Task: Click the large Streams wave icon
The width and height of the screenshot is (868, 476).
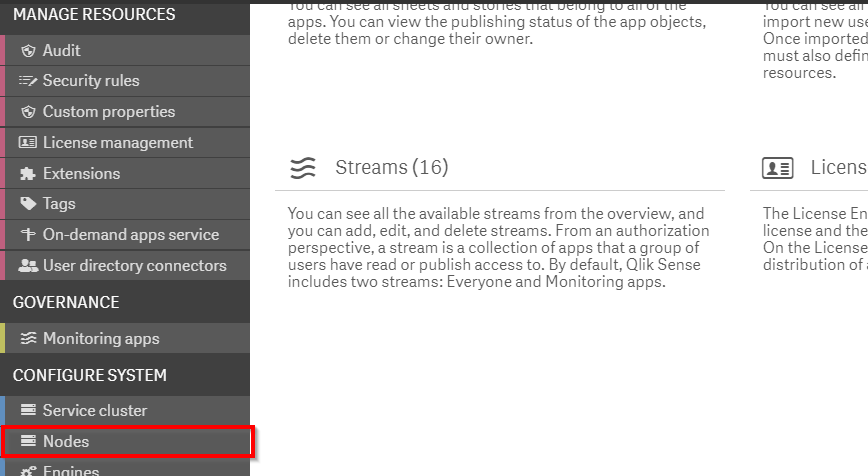Action: [x=303, y=168]
